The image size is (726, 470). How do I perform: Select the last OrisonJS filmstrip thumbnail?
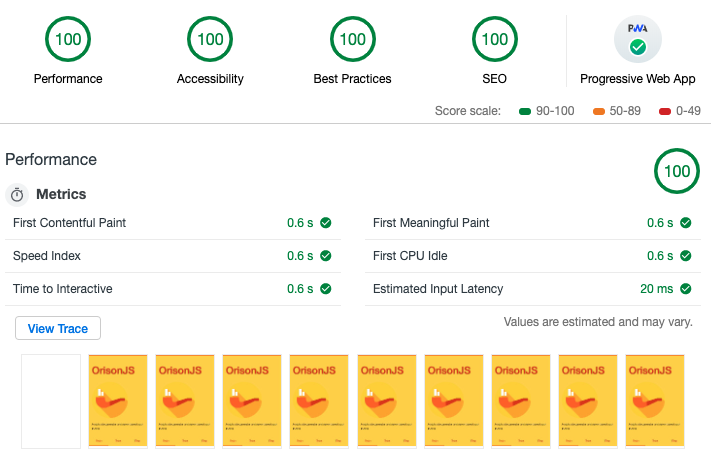pos(655,401)
